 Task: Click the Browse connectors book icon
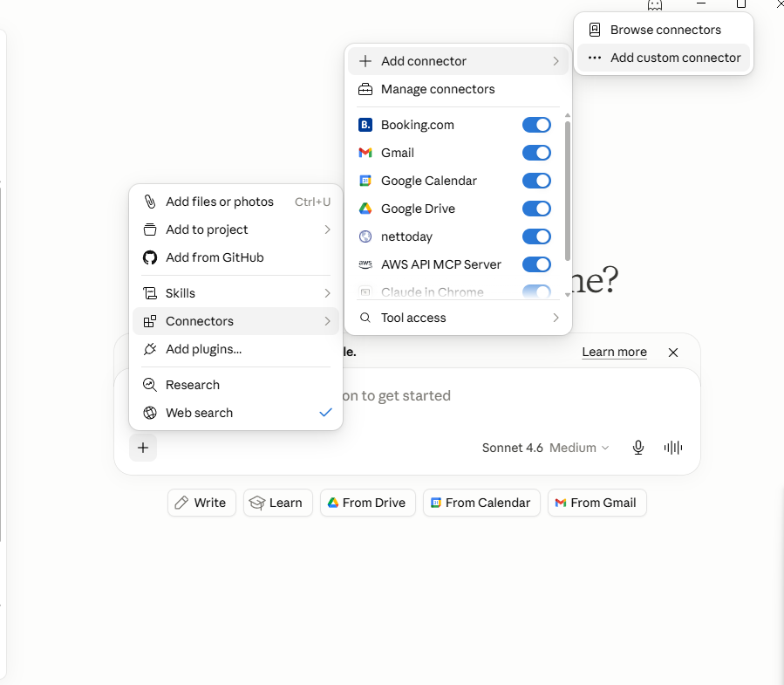click(x=595, y=30)
